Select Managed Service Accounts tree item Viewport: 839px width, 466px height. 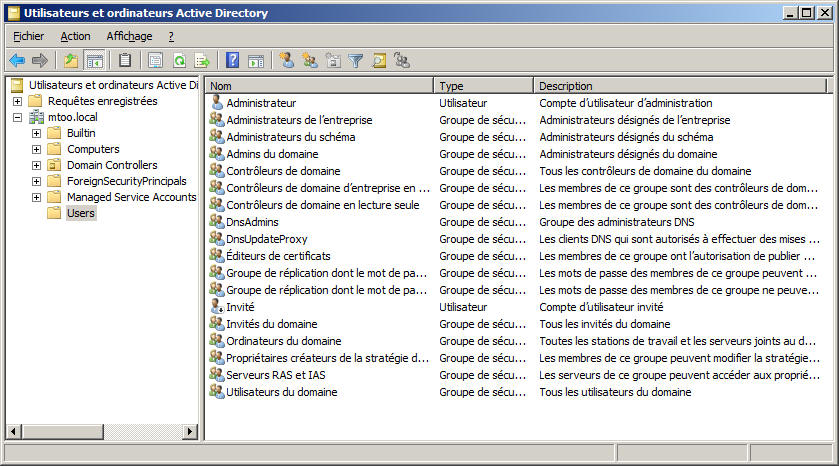tap(132, 197)
